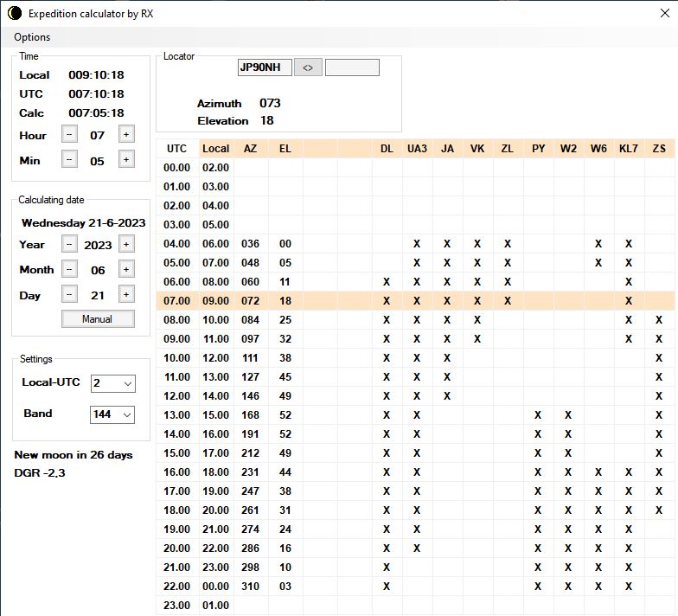Decrease the Min value with minus
Image resolution: width=678 pixels, height=616 pixels.
point(69,159)
